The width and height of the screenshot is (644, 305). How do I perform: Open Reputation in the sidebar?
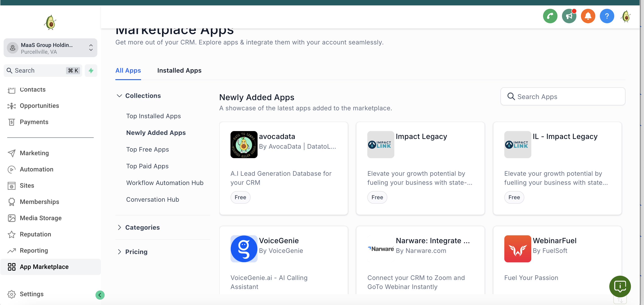(36, 234)
